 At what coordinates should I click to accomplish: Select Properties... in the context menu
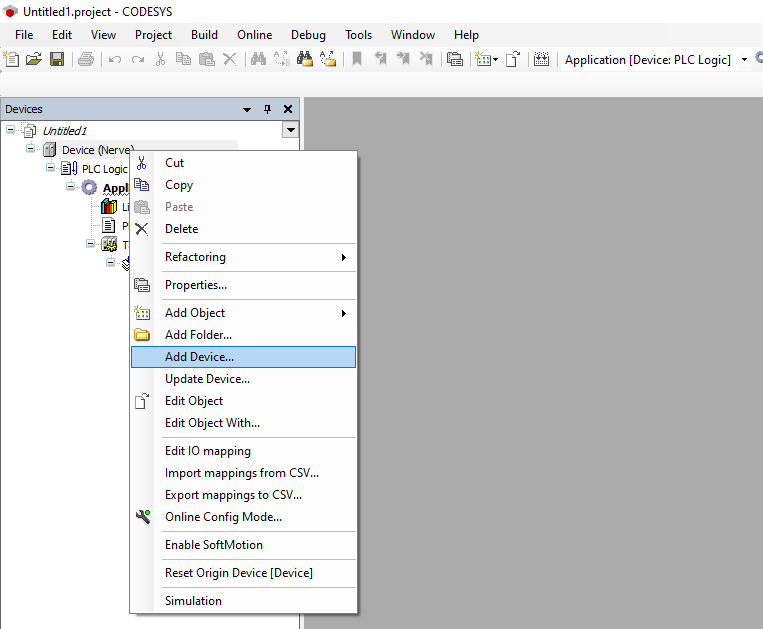pos(195,285)
